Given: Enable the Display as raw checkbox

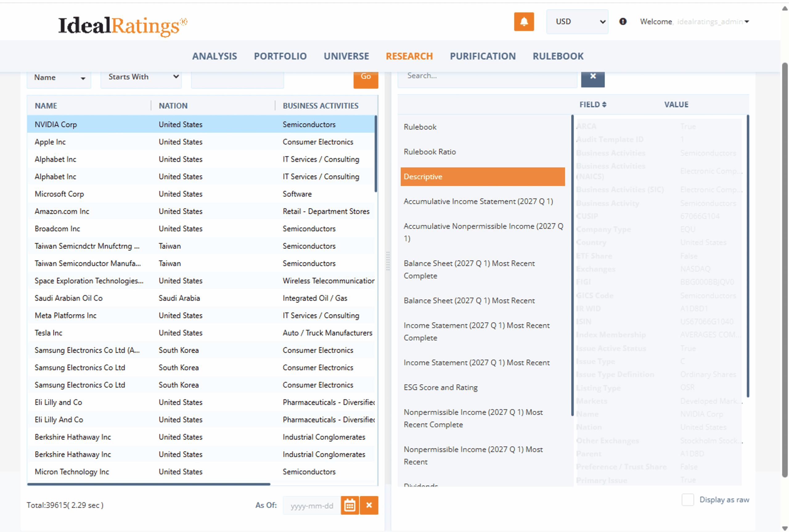Looking at the screenshot, I should tap(687, 499).
